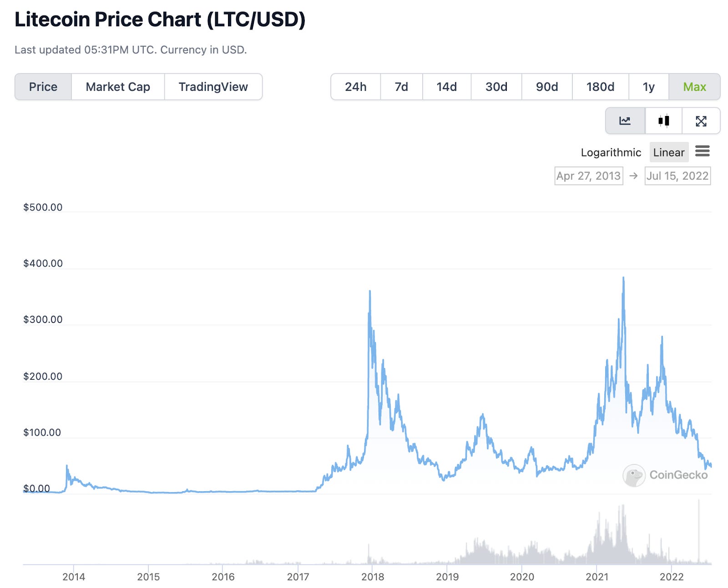The image size is (728, 588).
Task: Choose the 30d time range
Action: (x=495, y=86)
